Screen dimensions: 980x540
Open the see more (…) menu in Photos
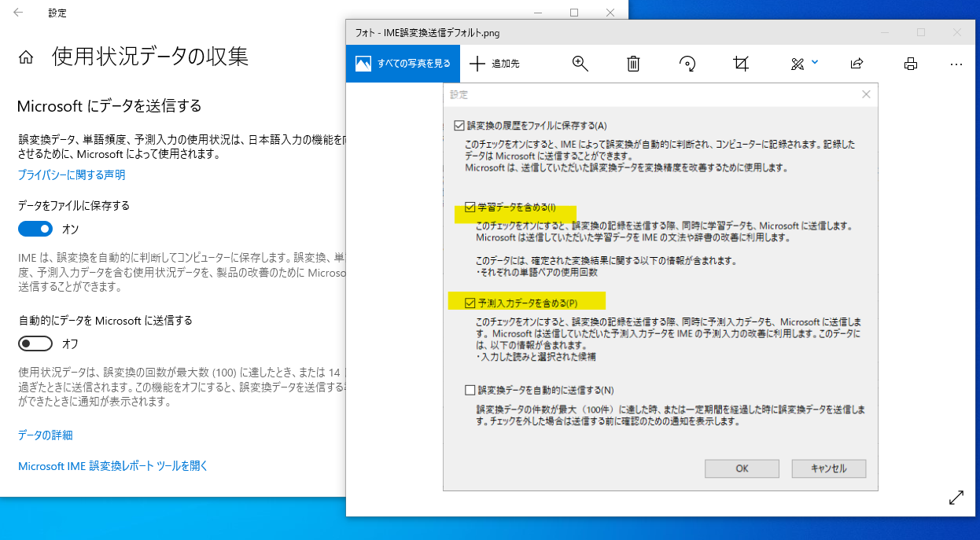pos(956,64)
